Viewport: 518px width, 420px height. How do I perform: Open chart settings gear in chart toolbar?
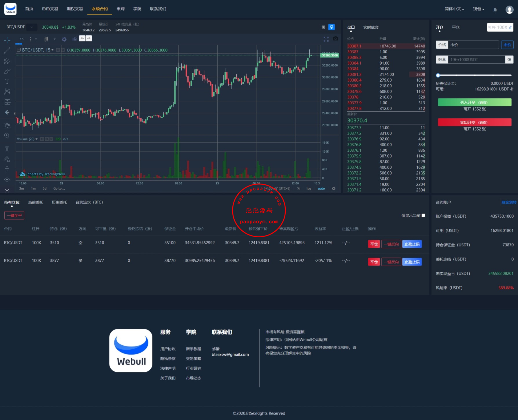pyautogui.click(x=64, y=39)
